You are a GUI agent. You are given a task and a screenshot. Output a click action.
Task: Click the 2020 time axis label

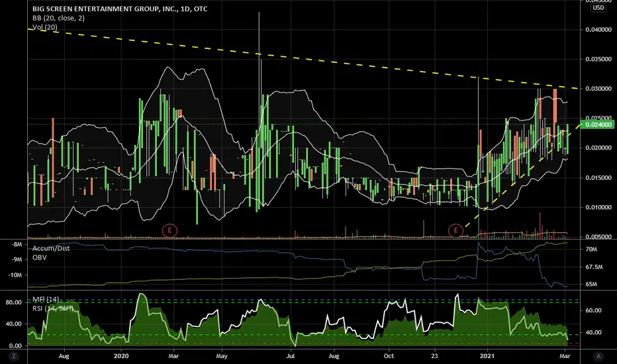point(121,356)
